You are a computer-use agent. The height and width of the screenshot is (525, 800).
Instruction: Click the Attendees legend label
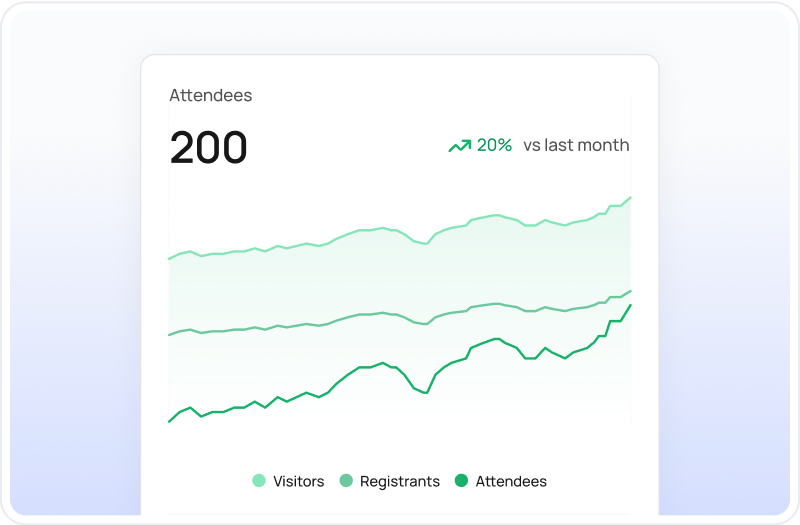[x=511, y=481]
